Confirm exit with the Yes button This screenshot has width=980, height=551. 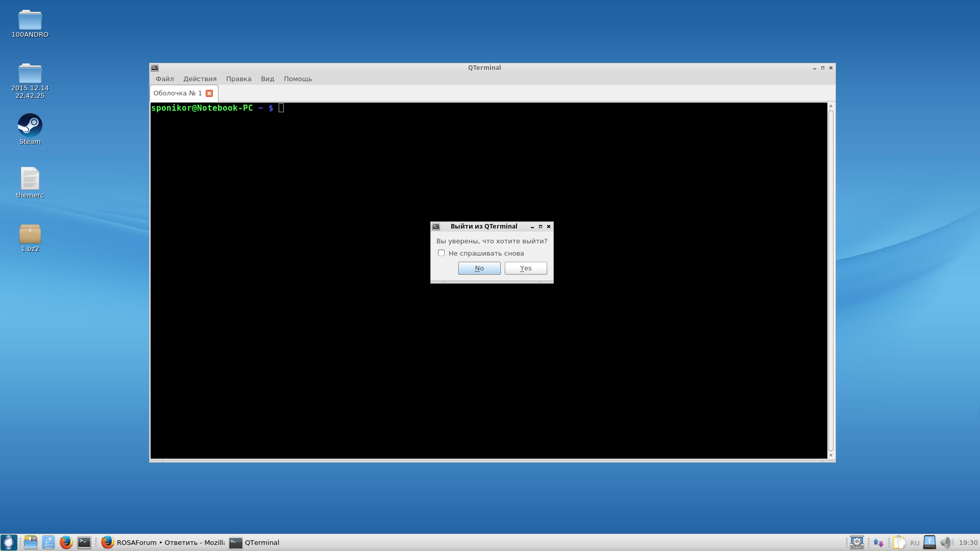(525, 268)
